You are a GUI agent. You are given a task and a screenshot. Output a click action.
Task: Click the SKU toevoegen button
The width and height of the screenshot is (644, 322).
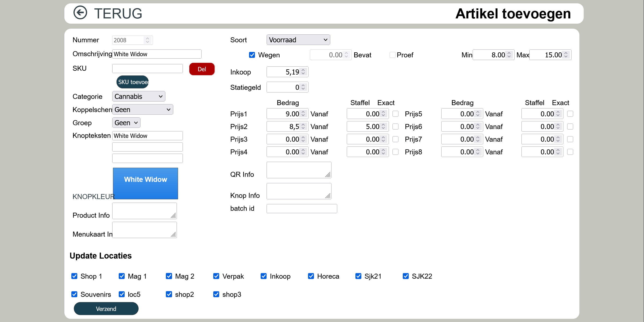(x=133, y=82)
